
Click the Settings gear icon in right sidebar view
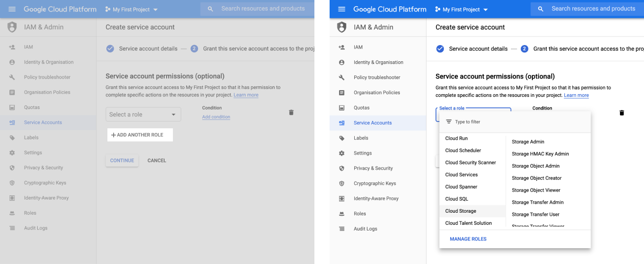pyautogui.click(x=342, y=153)
